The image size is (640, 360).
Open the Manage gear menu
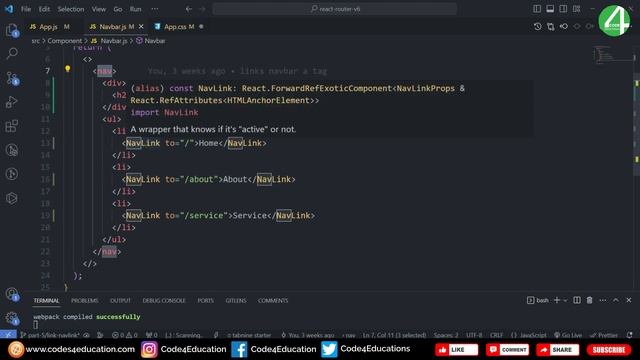pos(11,318)
